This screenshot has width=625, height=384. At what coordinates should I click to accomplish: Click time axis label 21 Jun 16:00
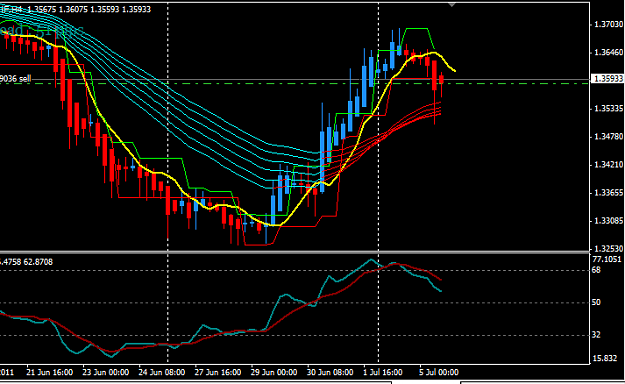pyautogui.click(x=49, y=372)
